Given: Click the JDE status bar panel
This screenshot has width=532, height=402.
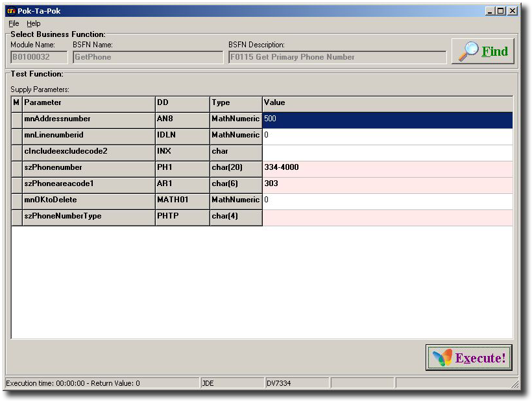Looking at the screenshot, I should tap(232, 383).
